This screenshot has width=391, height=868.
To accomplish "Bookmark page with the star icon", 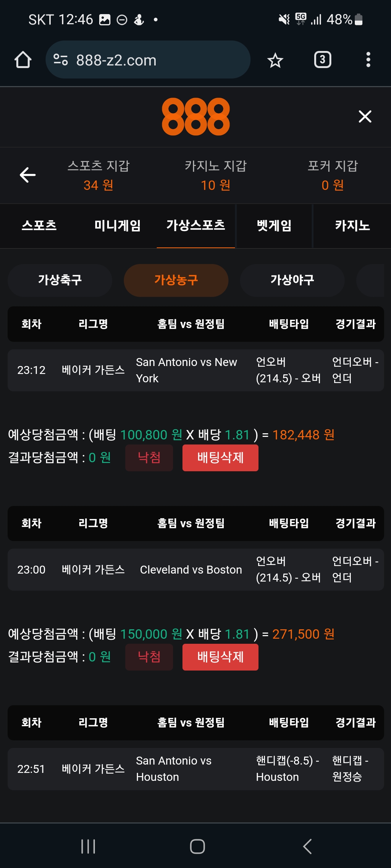I will [275, 60].
